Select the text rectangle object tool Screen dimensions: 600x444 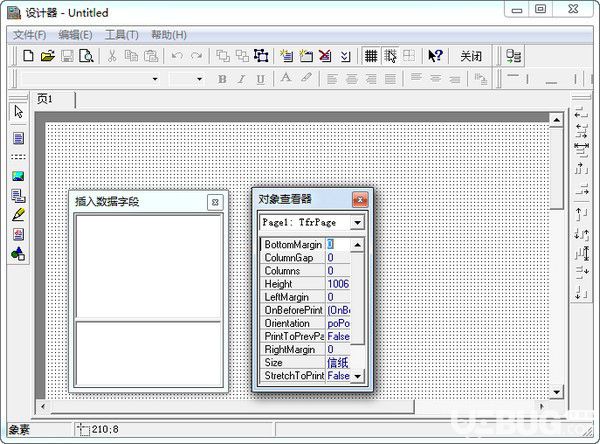[18, 138]
